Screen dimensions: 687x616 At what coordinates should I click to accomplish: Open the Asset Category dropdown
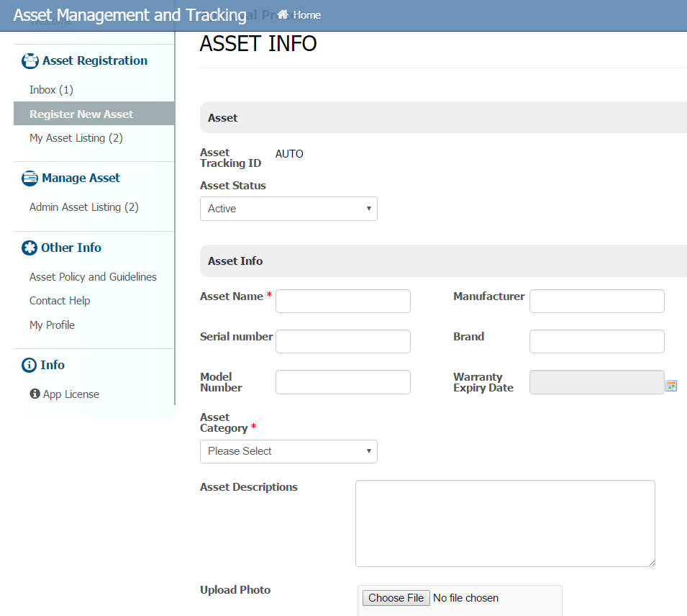tap(288, 451)
